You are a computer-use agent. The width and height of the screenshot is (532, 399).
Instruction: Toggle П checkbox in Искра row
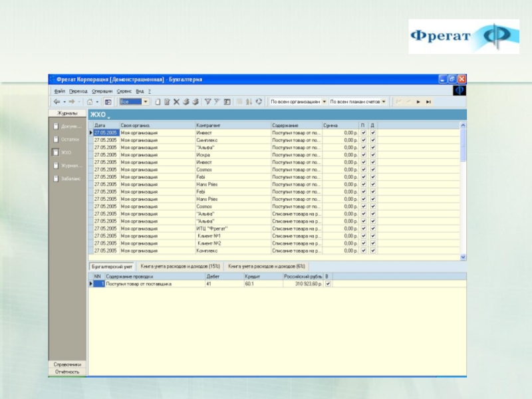click(363, 155)
